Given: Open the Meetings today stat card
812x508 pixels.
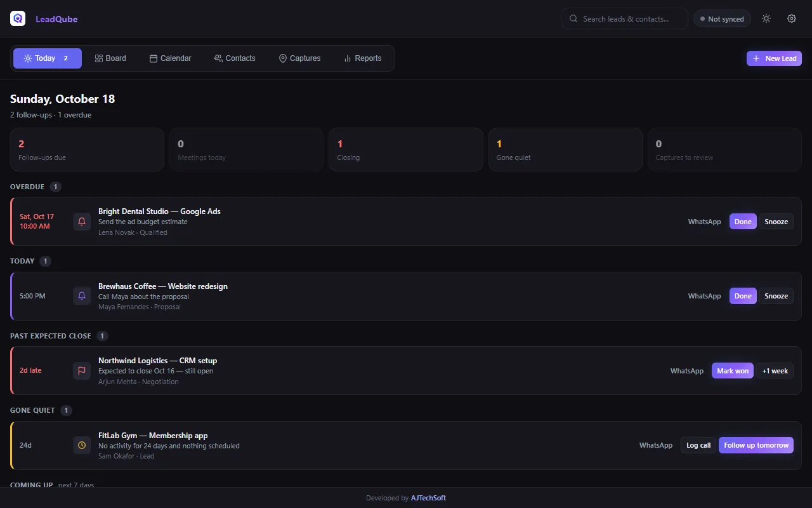Looking at the screenshot, I should (246, 150).
